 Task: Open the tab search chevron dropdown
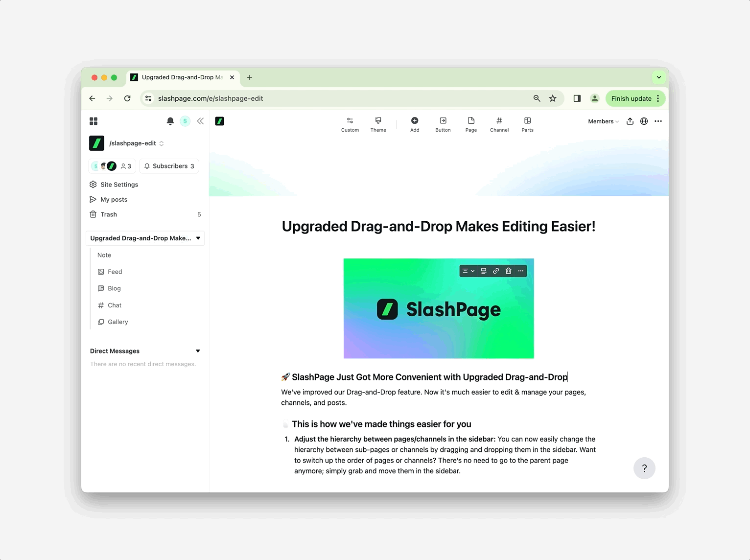(x=659, y=77)
